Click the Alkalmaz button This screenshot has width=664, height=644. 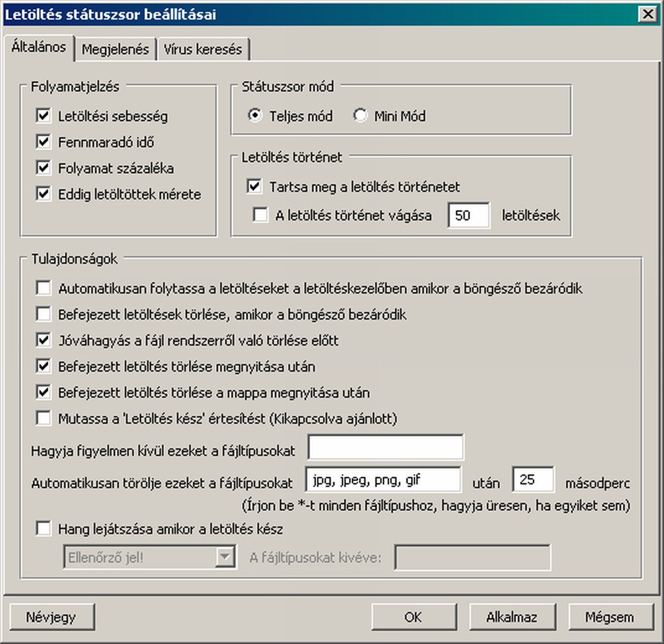(x=512, y=617)
